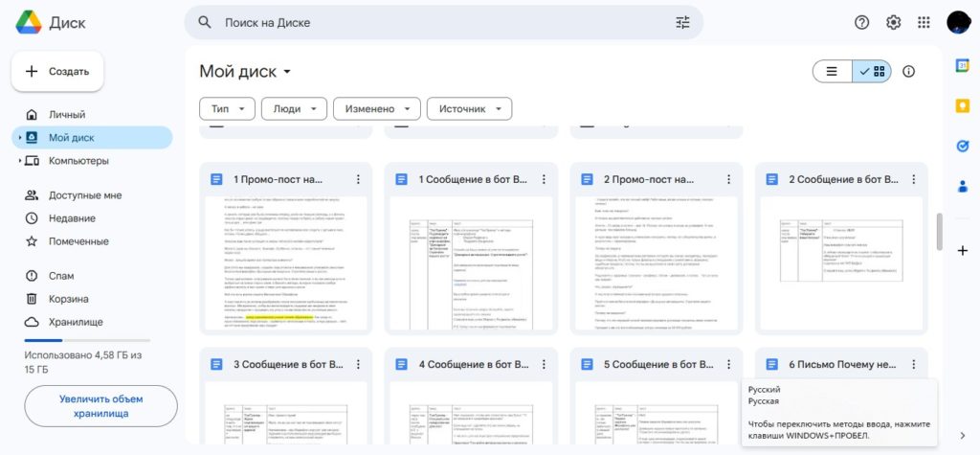This screenshot has width=980, height=455.
Task: Click the Поиск на Диске search field
Action: coord(444,23)
